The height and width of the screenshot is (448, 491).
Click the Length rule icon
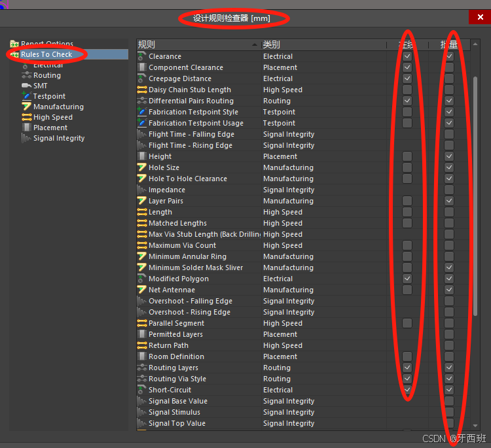[142, 212]
